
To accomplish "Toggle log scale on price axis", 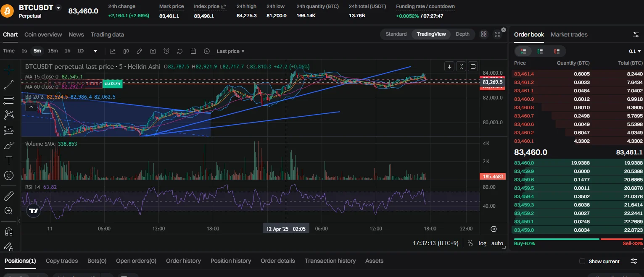I will pyautogui.click(x=482, y=243).
